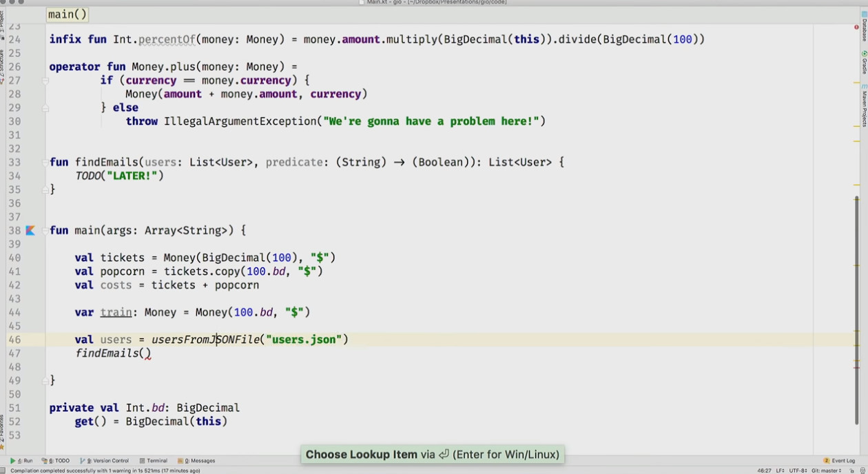Click line number 46 in the gutter
The image size is (868, 474).
[x=14, y=340]
